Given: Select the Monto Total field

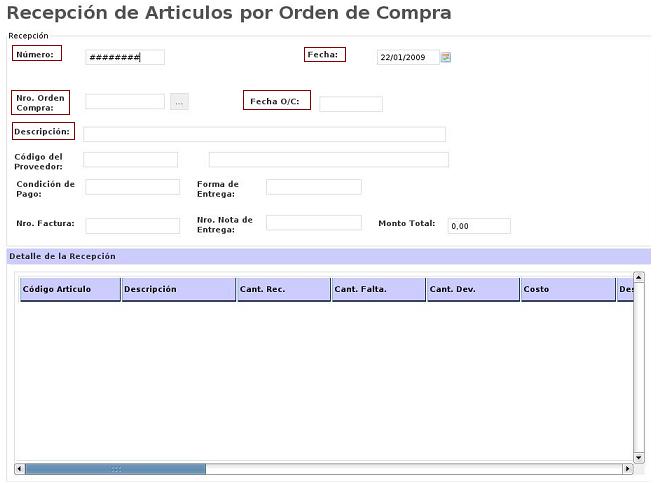Looking at the screenshot, I should click(x=479, y=226).
